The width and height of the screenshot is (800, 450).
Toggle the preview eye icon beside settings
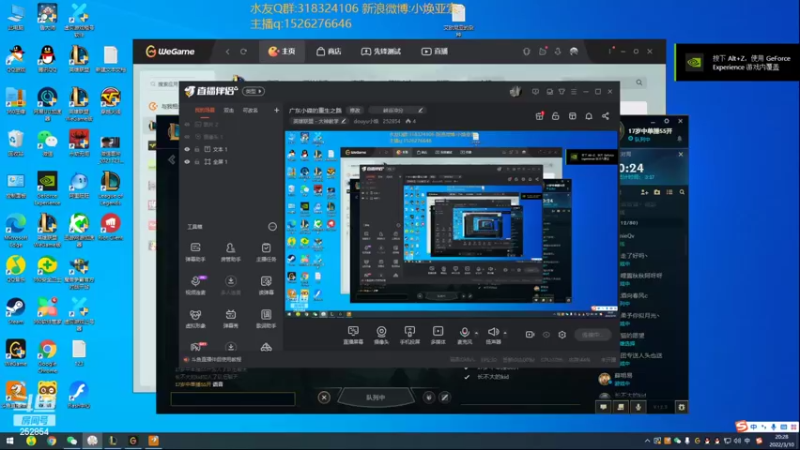coord(546,335)
